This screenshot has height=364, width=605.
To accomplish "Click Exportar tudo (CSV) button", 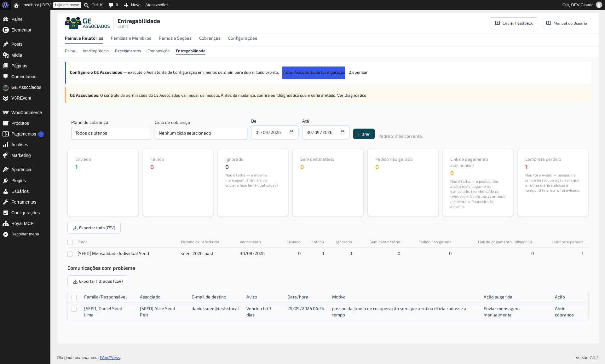I will [94, 228].
